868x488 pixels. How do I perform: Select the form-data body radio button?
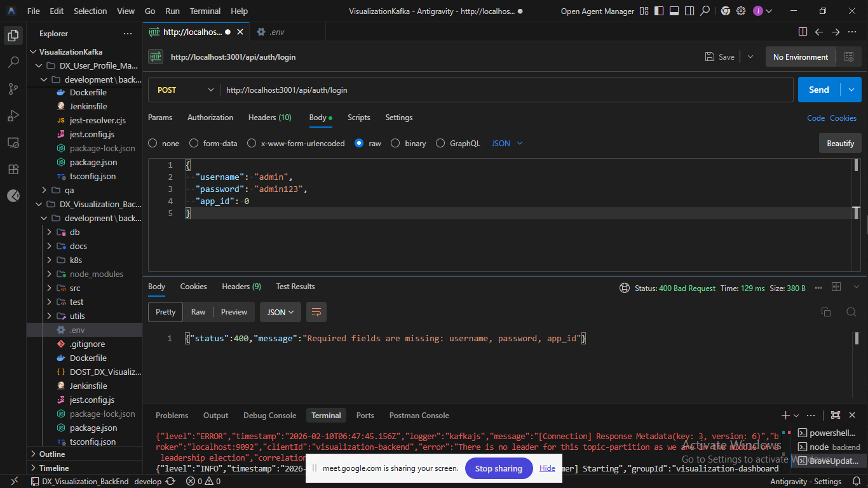click(194, 144)
